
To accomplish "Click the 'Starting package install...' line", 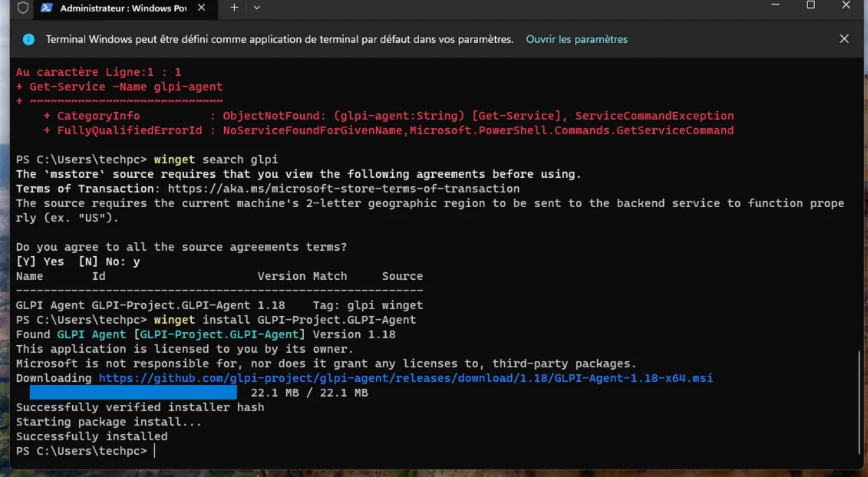I will click(x=109, y=422).
